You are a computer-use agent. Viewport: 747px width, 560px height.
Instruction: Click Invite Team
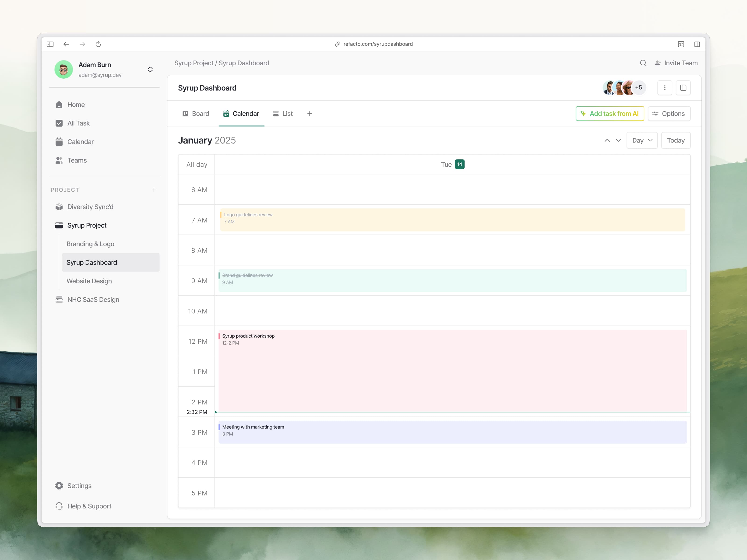click(677, 63)
